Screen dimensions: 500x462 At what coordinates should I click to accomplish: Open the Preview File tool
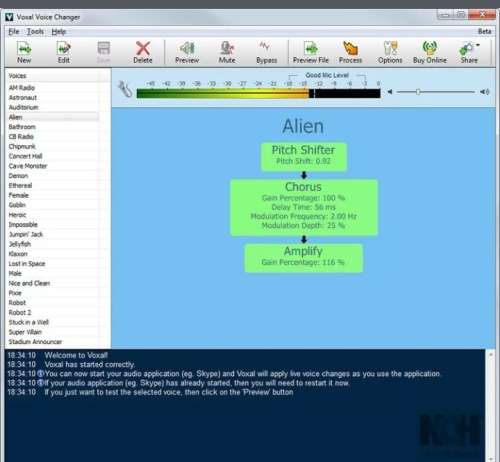[x=311, y=52]
